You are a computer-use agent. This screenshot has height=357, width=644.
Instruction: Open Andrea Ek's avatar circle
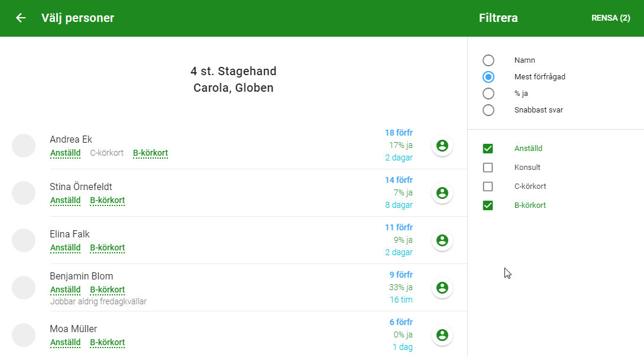pyautogui.click(x=24, y=146)
